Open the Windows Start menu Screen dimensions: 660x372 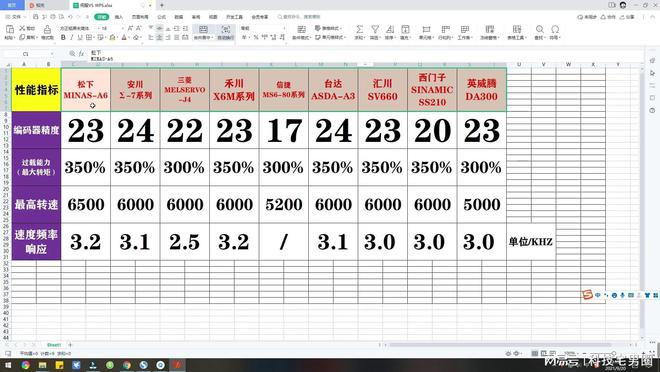point(8,365)
